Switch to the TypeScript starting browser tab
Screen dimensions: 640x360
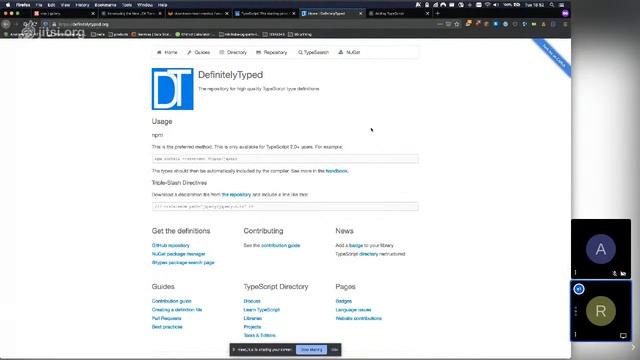[x=265, y=13]
